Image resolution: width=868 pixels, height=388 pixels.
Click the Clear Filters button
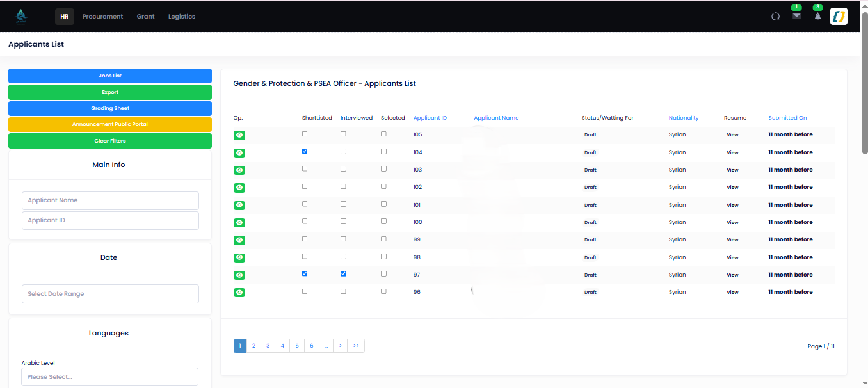click(x=110, y=141)
